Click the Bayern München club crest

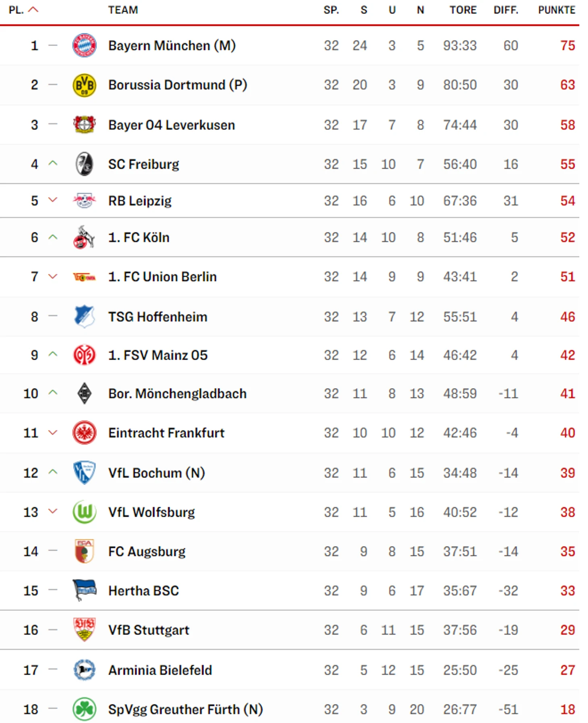click(84, 46)
